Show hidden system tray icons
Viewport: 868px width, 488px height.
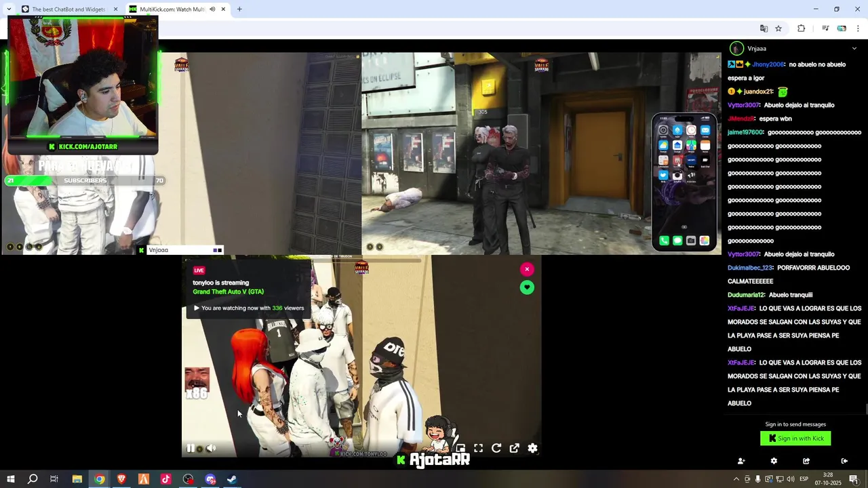pyautogui.click(x=736, y=479)
